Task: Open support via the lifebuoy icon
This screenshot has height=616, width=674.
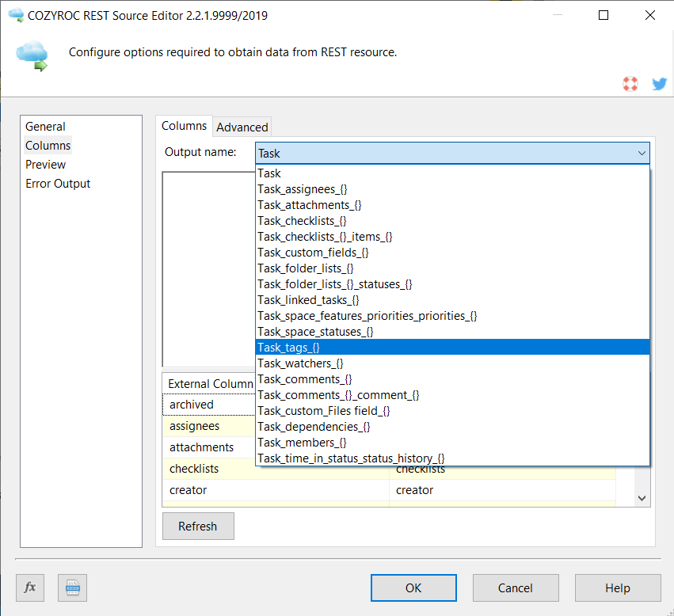Action: (630, 83)
